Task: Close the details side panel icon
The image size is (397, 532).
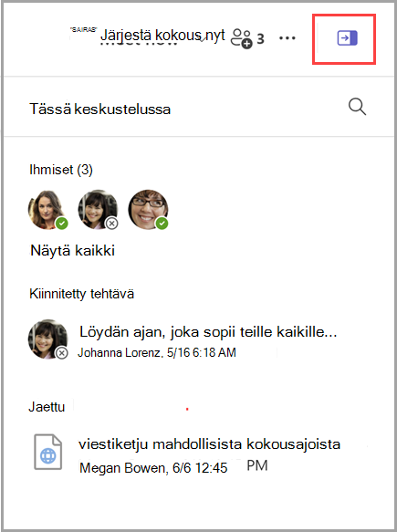Action: (347, 38)
